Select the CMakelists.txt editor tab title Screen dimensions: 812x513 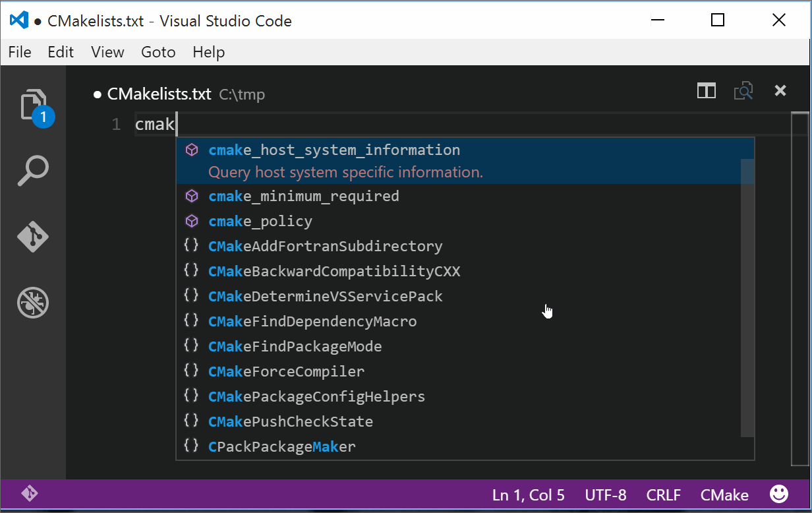[159, 94]
